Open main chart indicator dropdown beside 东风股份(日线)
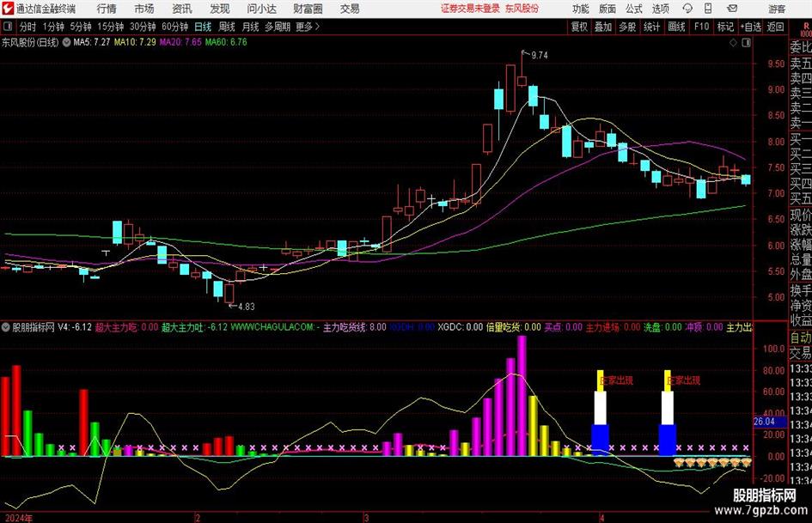The image size is (812, 523). click(x=66, y=43)
